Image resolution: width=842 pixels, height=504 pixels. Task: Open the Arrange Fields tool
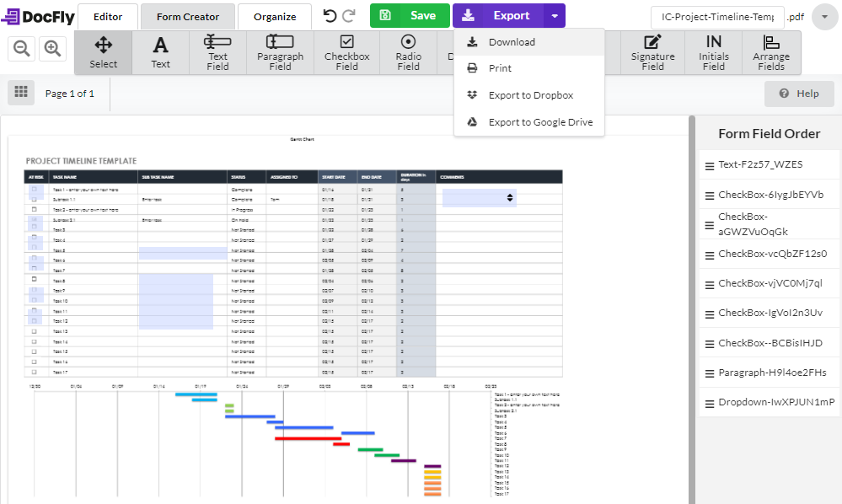(x=770, y=52)
